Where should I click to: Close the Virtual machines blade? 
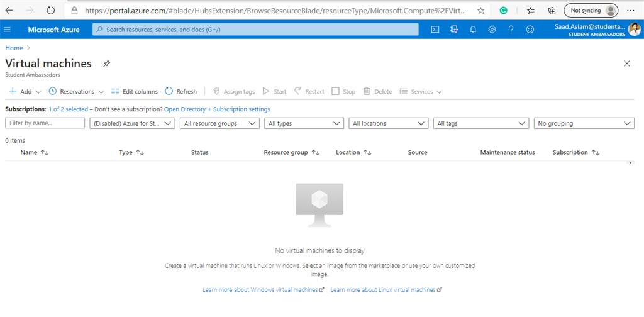tap(627, 64)
